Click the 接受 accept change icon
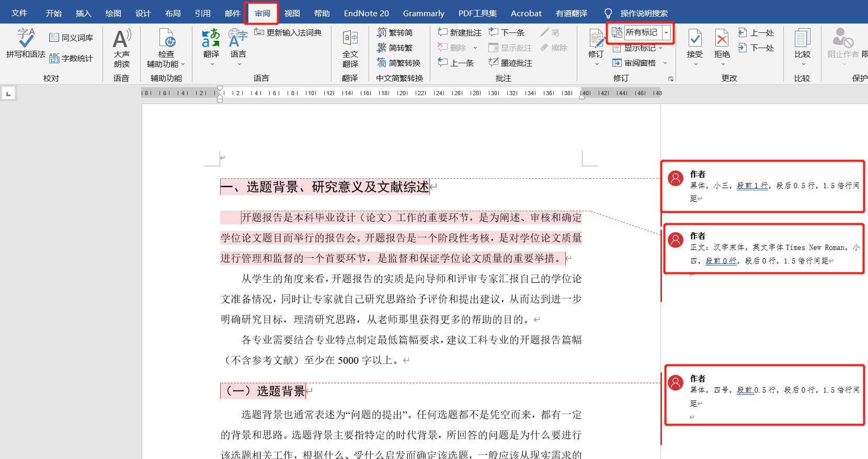Image resolution: width=868 pixels, height=459 pixels. point(694,39)
